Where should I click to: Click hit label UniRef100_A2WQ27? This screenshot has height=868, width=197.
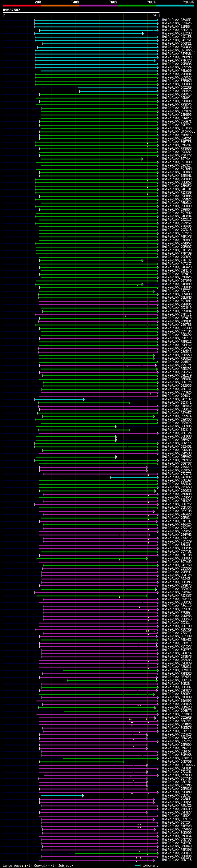tap(177, 358)
